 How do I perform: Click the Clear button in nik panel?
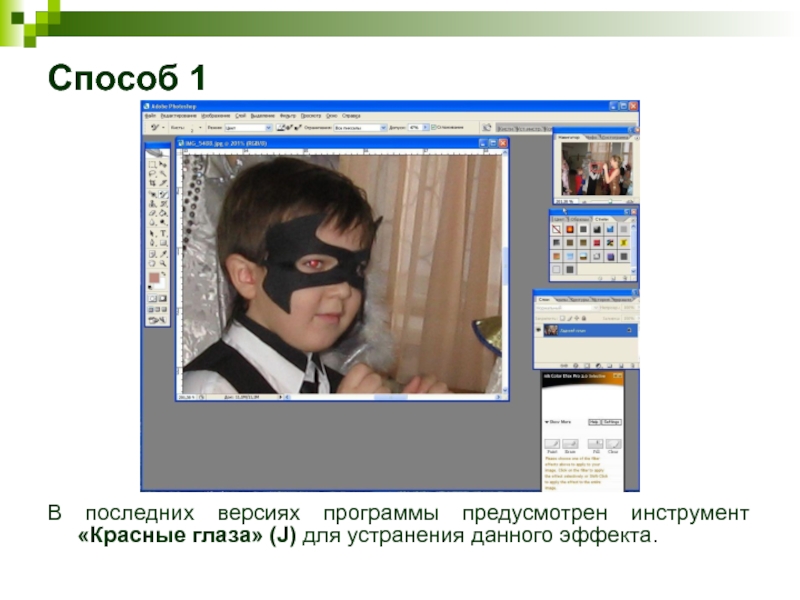pyautogui.click(x=613, y=444)
